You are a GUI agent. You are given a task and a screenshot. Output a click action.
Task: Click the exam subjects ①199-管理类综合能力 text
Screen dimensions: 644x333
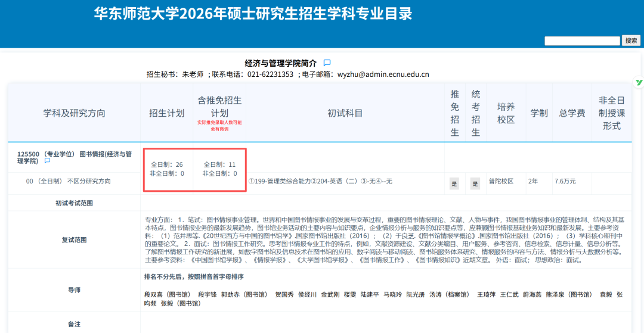[x=320, y=181]
